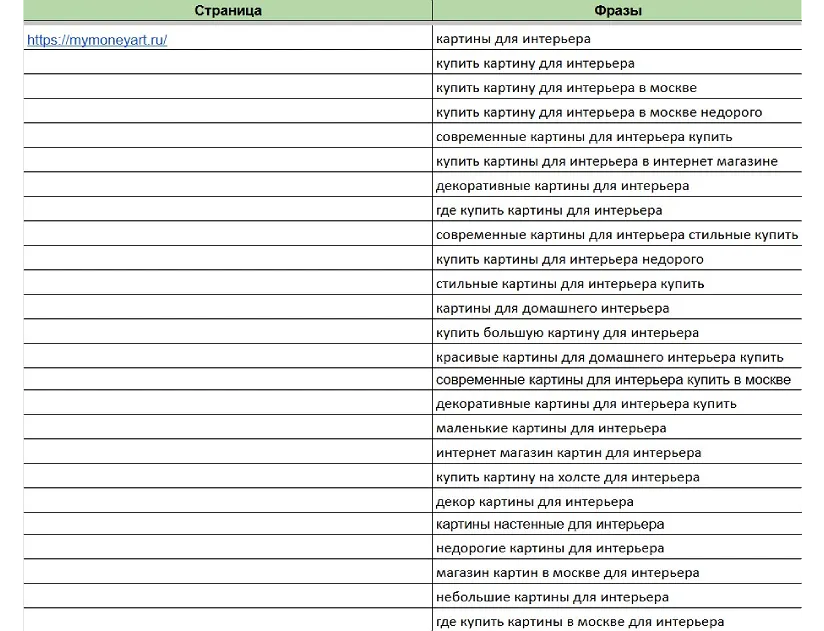Viewport: 824px width, 631px height.
Task: Click the 'Страница' column header
Action: [x=228, y=11]
